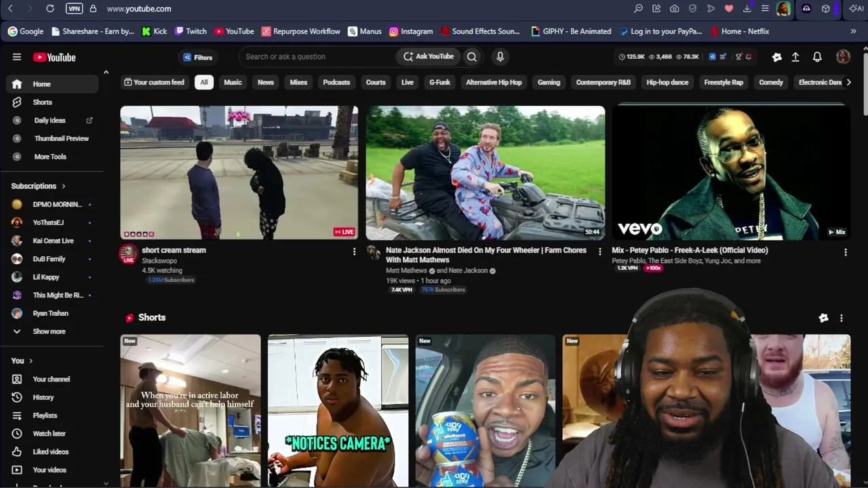
Task: Open the Google bookmark
Action: pyautogui.click(x=26, y=31)
